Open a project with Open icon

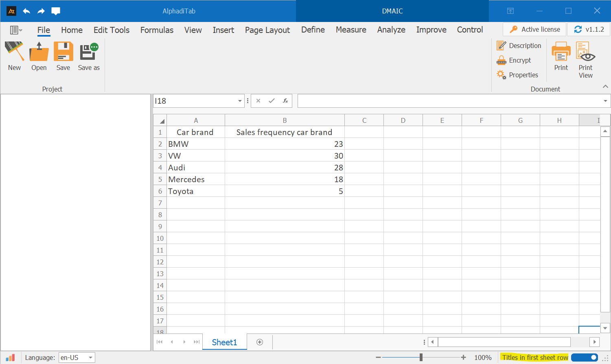(x=39, y=52)
